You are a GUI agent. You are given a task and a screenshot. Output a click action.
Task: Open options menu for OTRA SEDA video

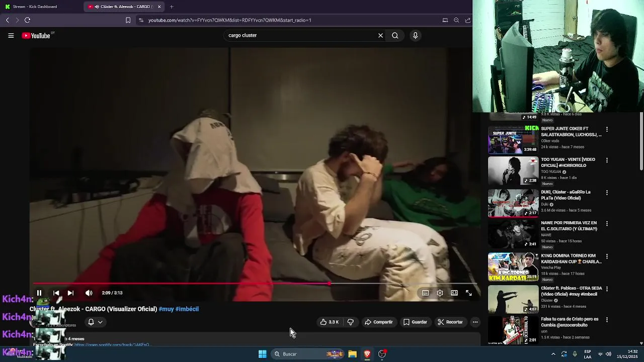(607, 289)
